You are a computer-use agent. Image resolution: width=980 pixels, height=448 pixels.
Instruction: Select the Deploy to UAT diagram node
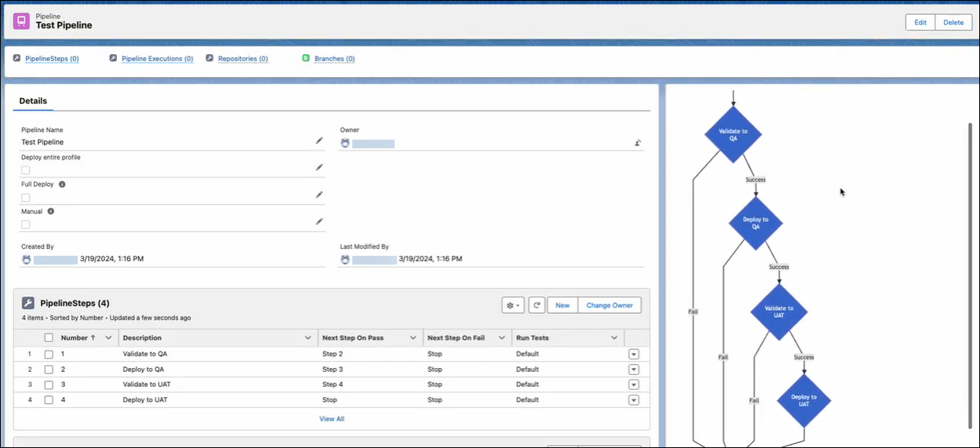click(x=803, y=401)
